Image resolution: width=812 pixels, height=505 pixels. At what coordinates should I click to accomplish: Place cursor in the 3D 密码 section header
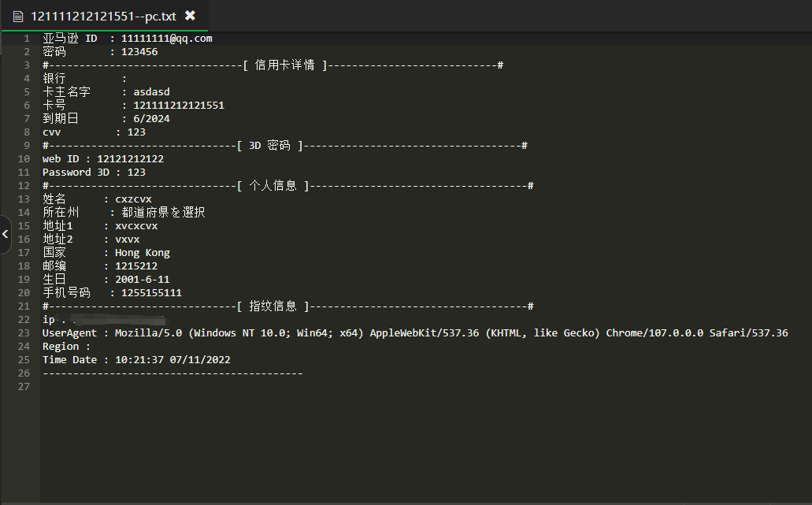[269, 146]
